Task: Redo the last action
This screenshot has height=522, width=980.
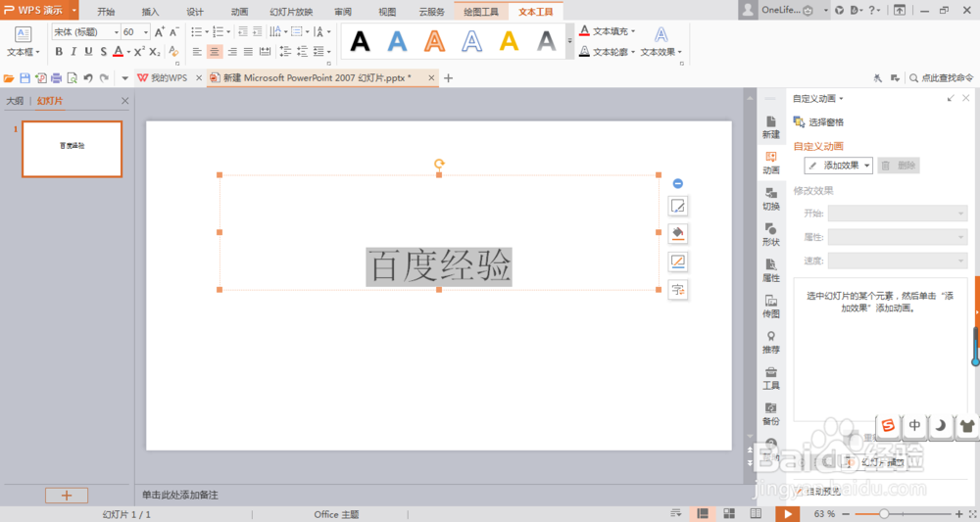Action: point(104,78)
